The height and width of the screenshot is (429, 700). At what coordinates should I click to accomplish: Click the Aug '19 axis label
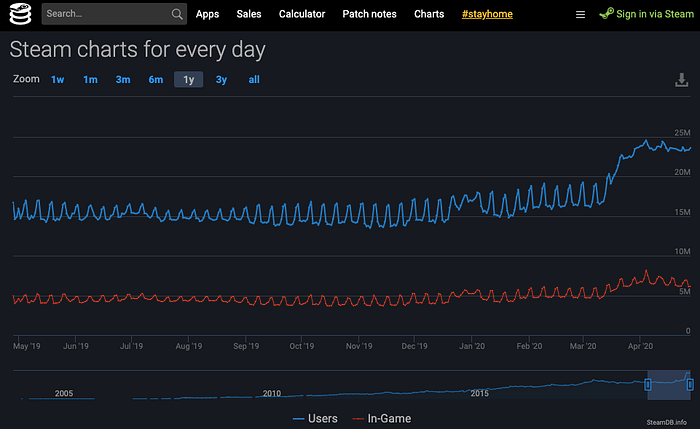pos(188,346)
